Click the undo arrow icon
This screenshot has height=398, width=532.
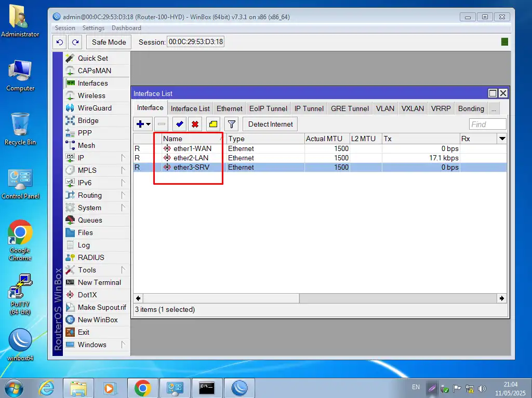click(60, 42)
